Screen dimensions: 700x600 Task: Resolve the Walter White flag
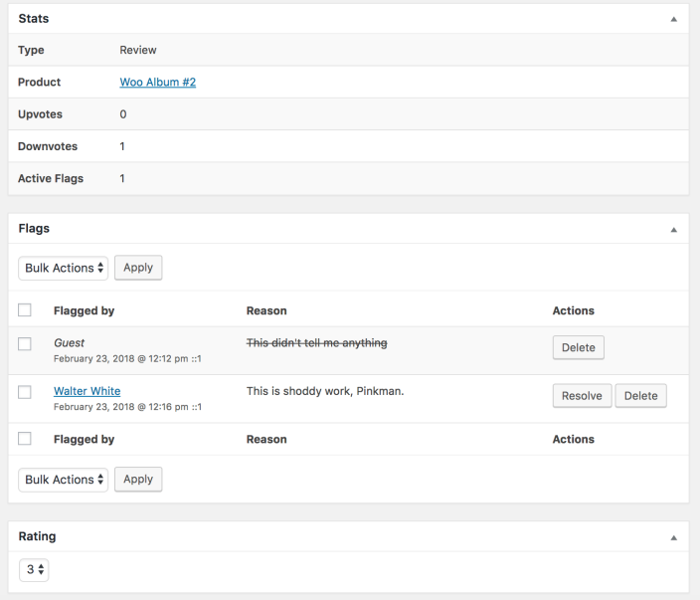click(x=582, y=396)
